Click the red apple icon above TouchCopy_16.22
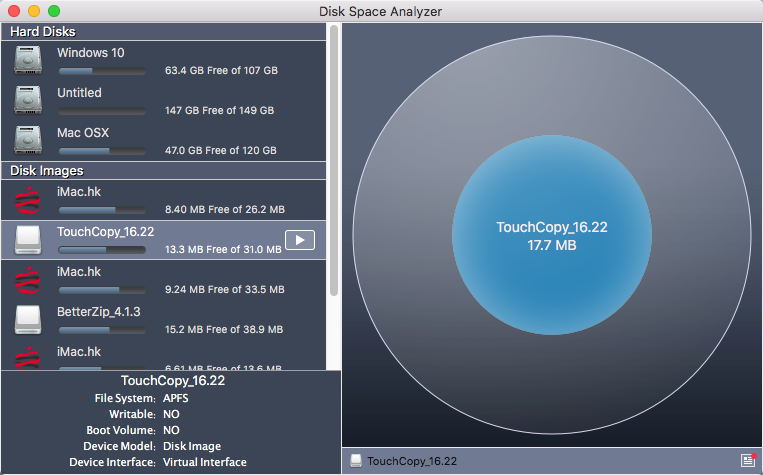The image size is (763, 475). (28, 200)
